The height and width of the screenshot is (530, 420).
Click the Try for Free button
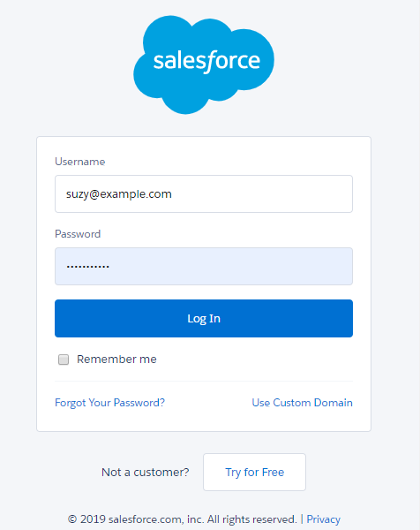[255, 473]
